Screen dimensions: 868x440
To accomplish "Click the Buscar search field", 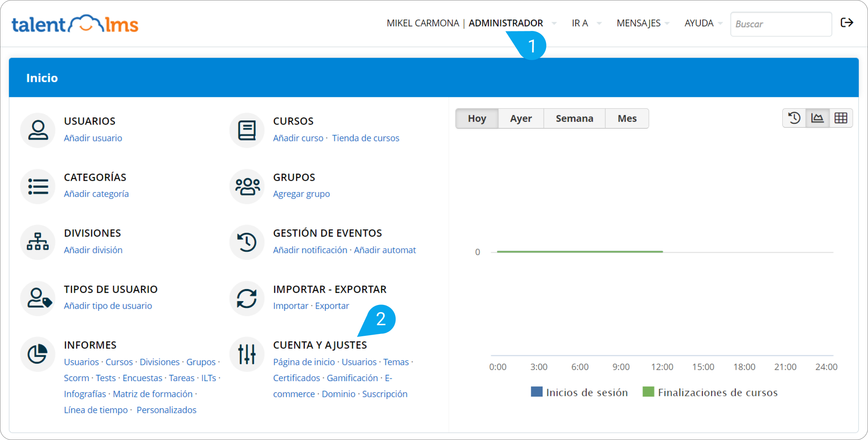I will click(x=781, y=24).
